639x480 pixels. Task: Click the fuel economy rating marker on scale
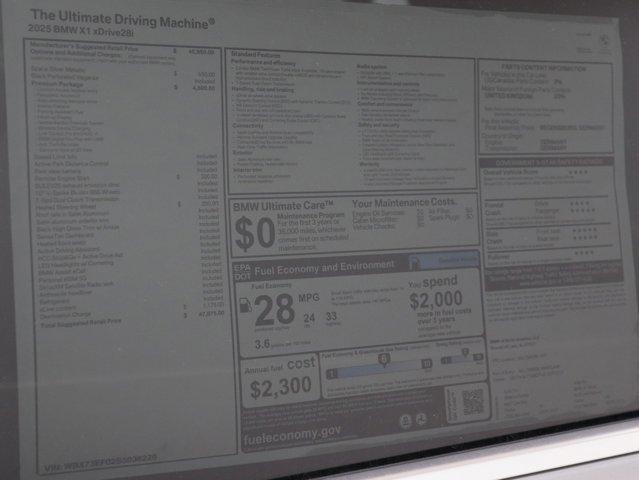(x=383, y=360)
